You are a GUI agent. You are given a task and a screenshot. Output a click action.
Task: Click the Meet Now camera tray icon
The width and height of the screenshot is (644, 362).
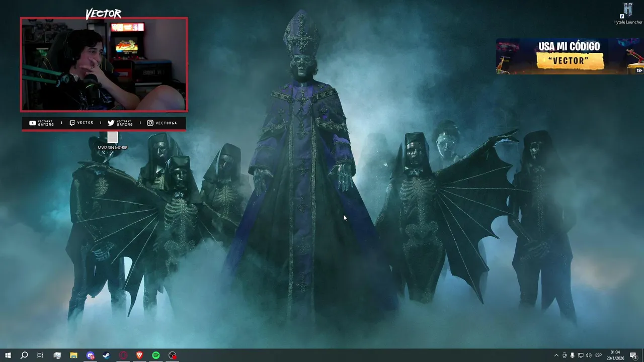click(565, 355)
